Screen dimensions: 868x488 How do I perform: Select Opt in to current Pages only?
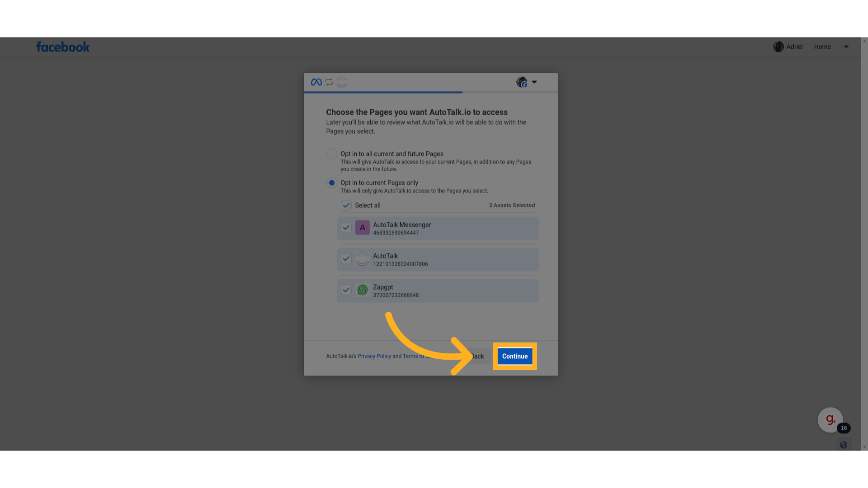pos(332,183)
